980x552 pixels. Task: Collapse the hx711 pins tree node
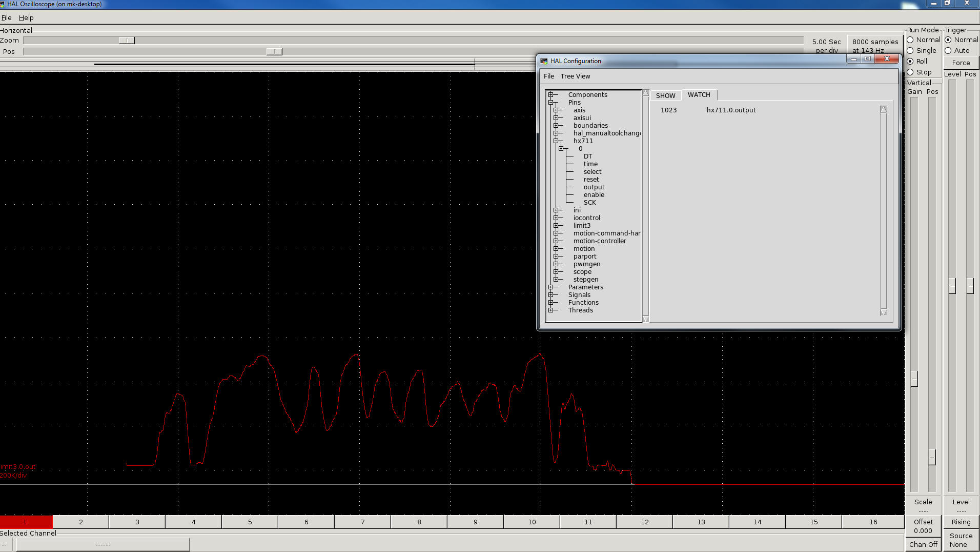pyautogui.click(x=556, y=141)
